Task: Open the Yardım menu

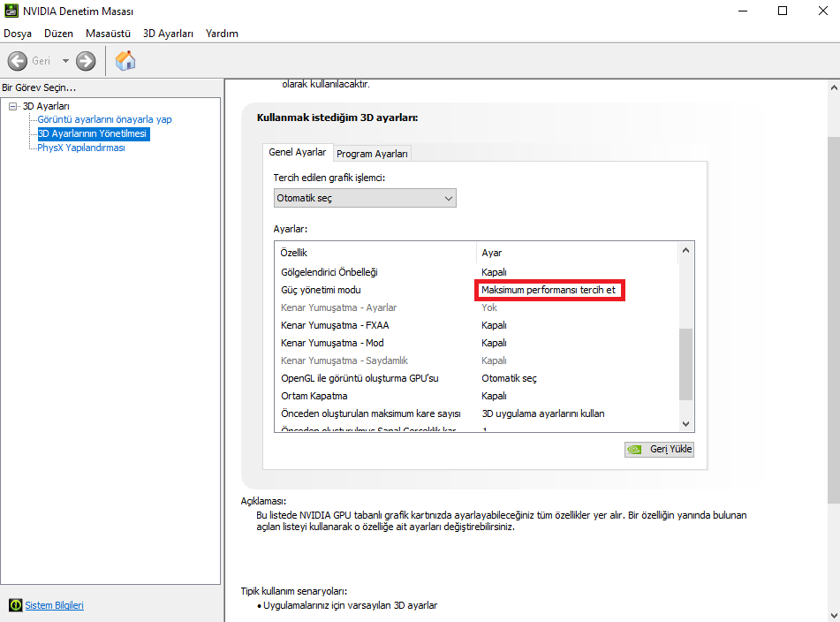Action: coord(222,34)
